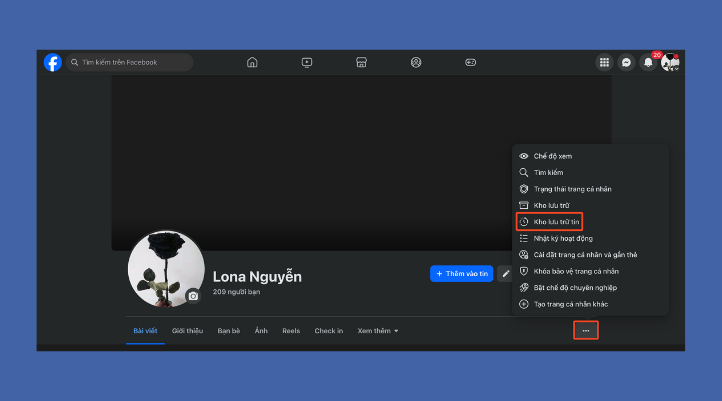The height and width of the screenshot is (401, 722).
Task: Open the Groups icon in navbar
Action: pyautogui.click(x=416, y=62)
